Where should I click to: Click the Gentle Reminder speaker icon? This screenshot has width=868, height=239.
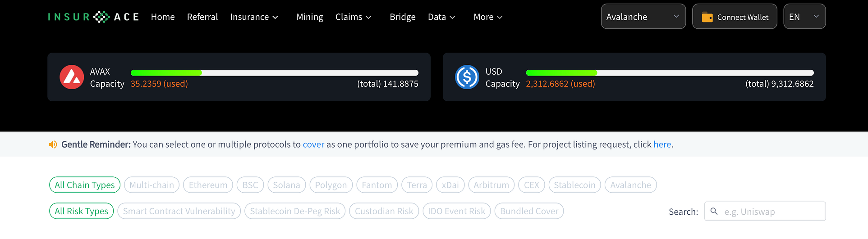[53, 144]
